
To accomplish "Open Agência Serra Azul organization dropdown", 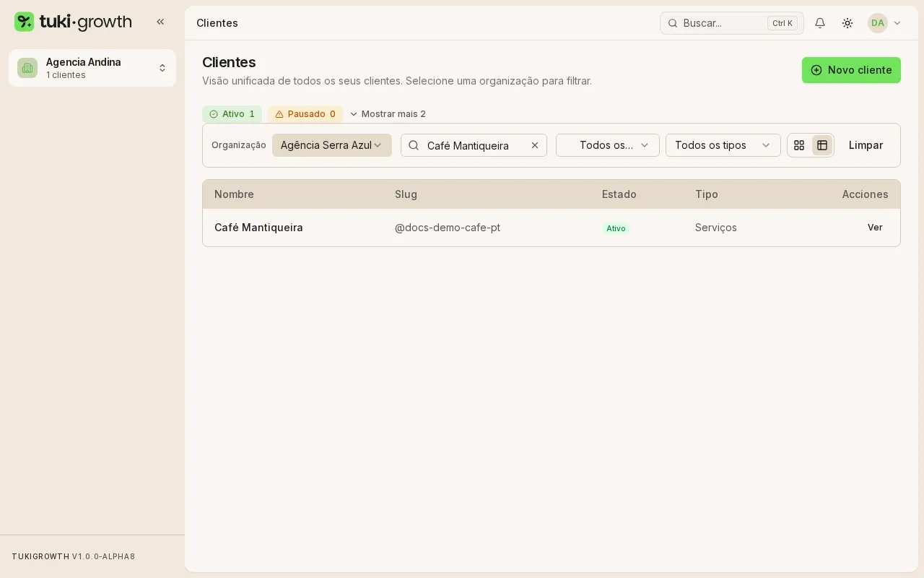I will (x=332, y=145).
